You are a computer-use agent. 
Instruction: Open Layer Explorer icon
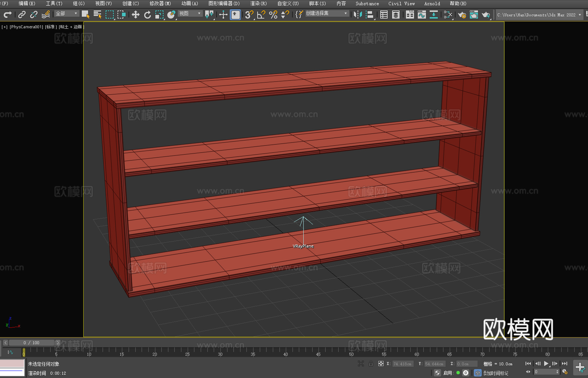point(396,14)
